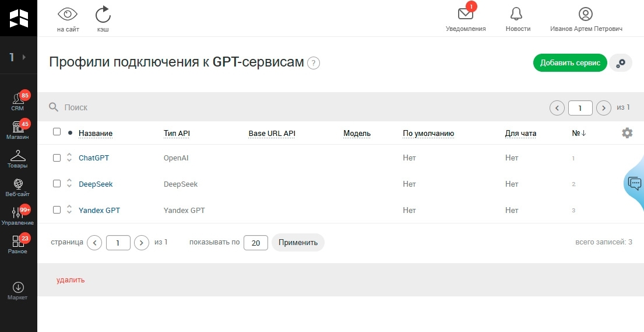
Task: Tick the DeepSeek row checkbox
Action: point(57,183)
